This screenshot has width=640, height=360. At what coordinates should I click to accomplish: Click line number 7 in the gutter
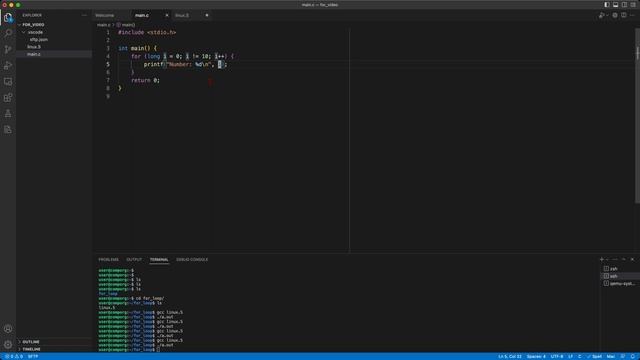(x=108, y=80)
